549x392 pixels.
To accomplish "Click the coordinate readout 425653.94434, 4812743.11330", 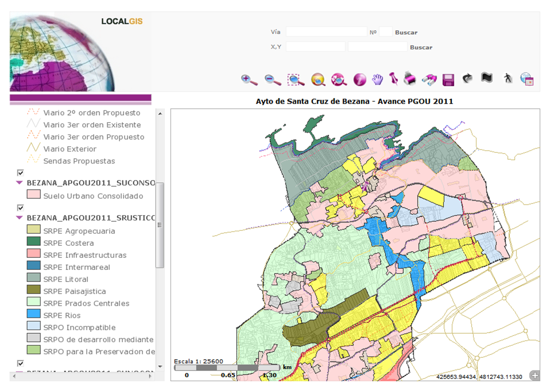I will [x=479, y=377].
